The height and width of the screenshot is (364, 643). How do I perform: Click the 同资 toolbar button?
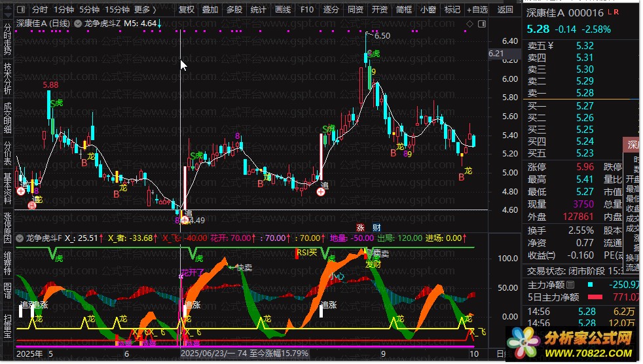pyautogui.click(x=355, y=9)
